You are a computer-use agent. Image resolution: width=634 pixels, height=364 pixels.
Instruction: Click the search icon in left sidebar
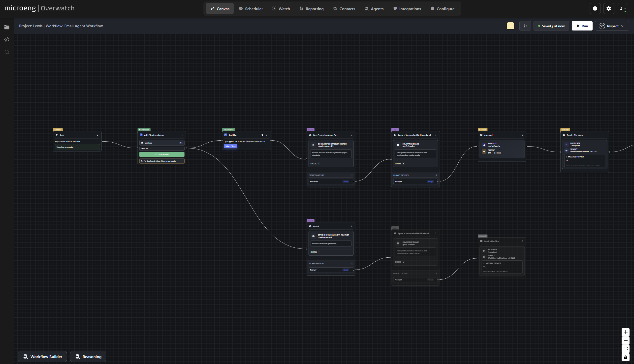click(7, 52)
